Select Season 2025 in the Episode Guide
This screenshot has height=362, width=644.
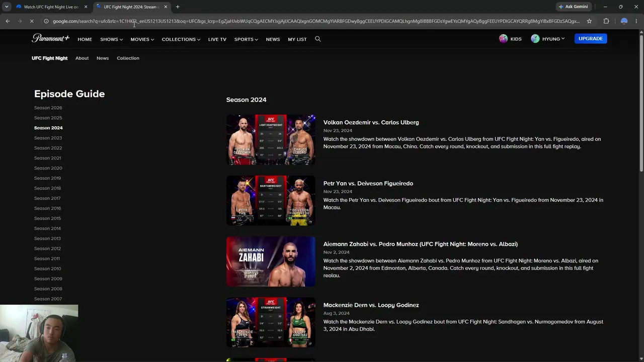48,118
